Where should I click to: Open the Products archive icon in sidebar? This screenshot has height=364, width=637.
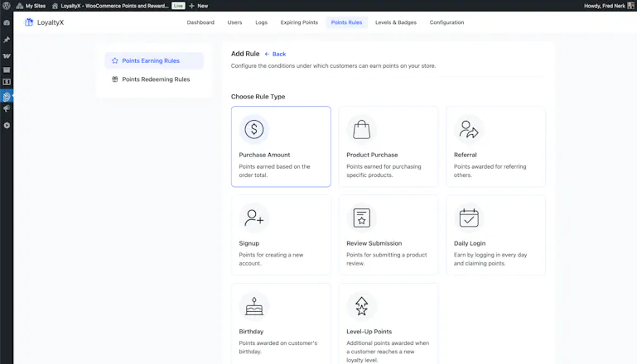click(7, 69)
